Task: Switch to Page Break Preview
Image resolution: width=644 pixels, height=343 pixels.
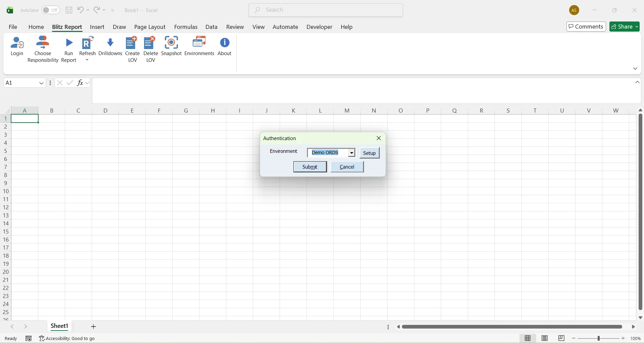Action: 562,338
